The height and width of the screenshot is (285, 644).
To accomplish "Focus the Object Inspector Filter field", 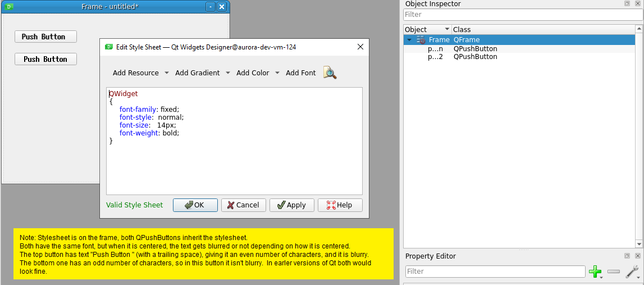I will 523,15.
